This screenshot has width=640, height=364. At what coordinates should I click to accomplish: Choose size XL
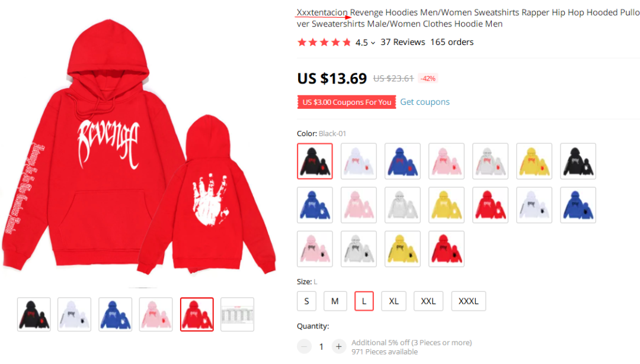tap(393, 301)
